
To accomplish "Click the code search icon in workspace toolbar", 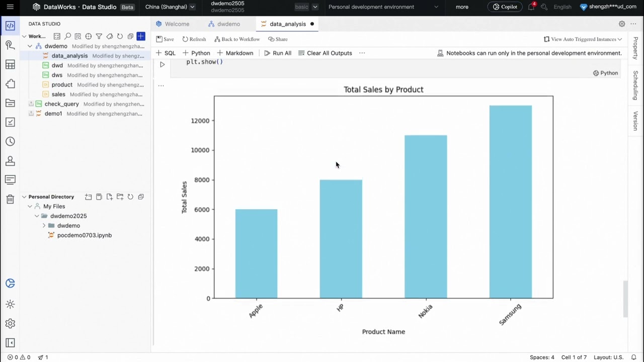I will [78, 36].
